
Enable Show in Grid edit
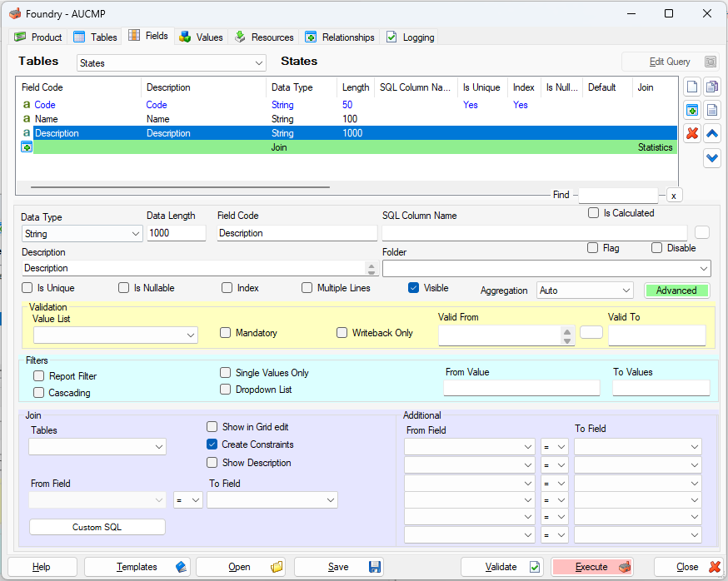tap(212, 427)
